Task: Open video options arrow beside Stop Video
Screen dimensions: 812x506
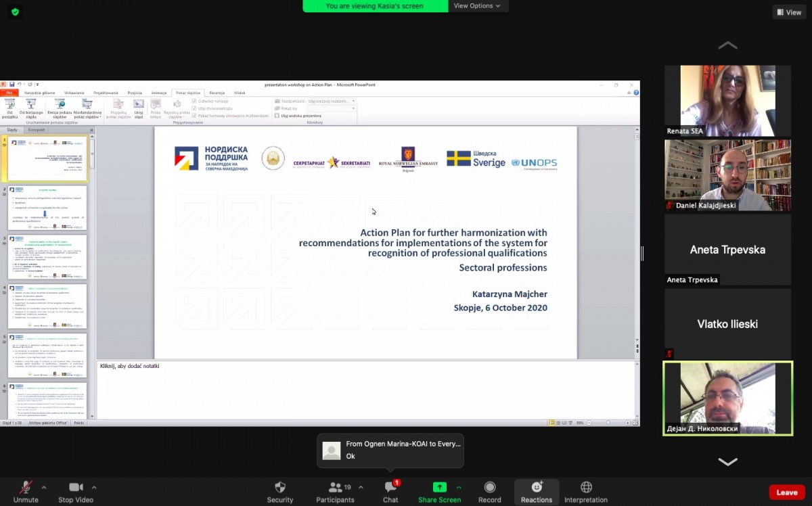Action: pos(94,487)
